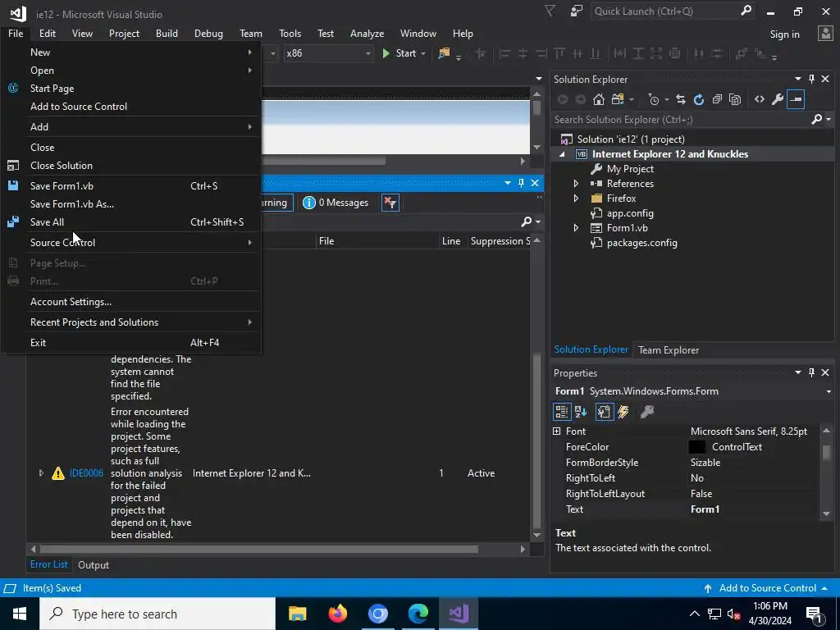Click the Quick Launch search box
This screenshot has width=840, height=630.
point(673,11)
